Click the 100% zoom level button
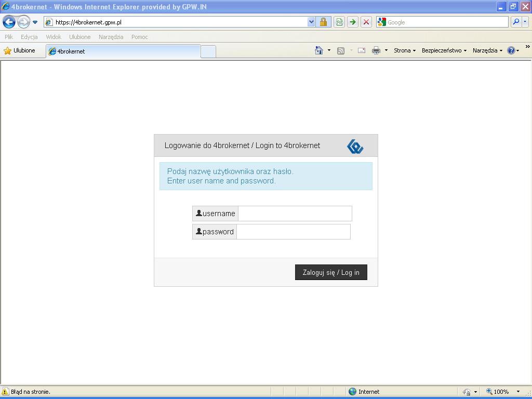The image size is (532, 399). [497, 392]
